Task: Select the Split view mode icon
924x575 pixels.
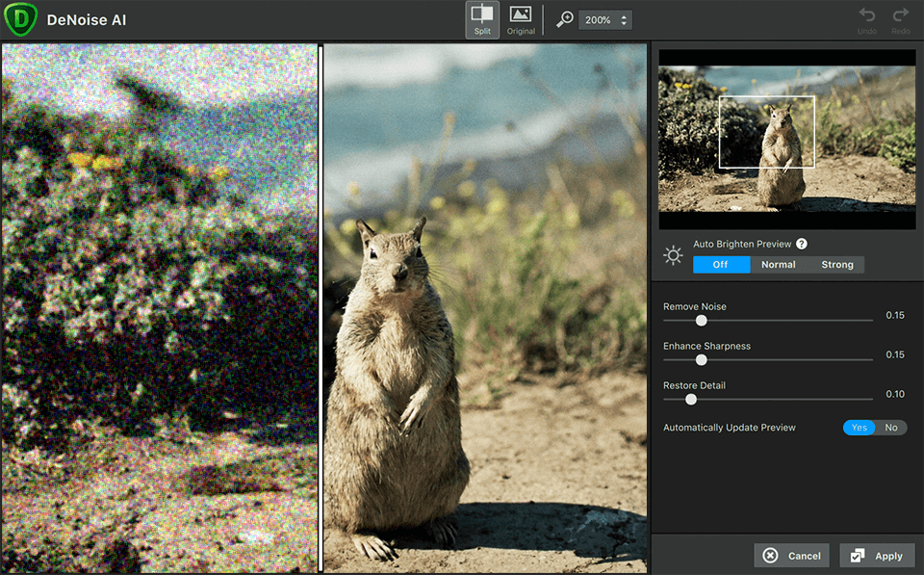Action: 482,17
